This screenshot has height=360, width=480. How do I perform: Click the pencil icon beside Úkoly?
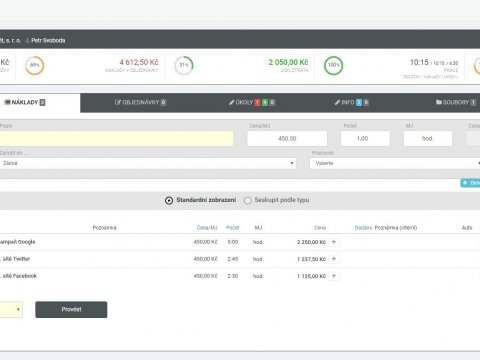coord(231,102)
